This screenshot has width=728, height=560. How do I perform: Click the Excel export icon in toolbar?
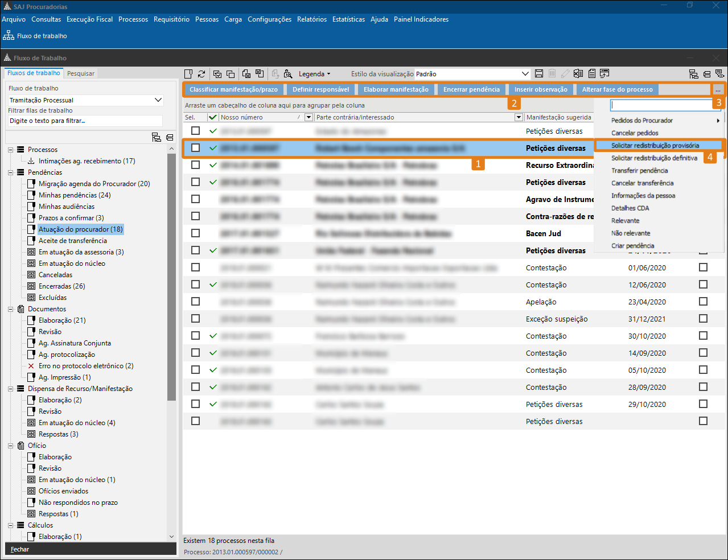[x=578, y=74]
